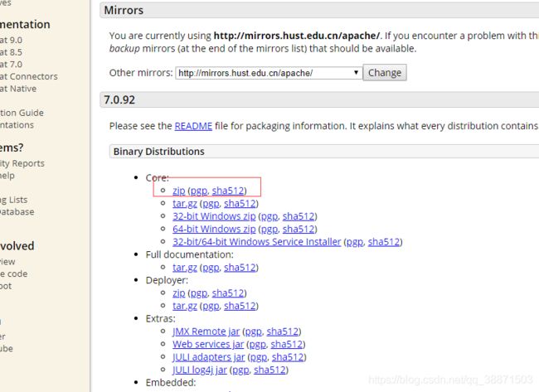Screen dimensions: 539x392
Task: Download the Web services jar
Action: point(208,344)
